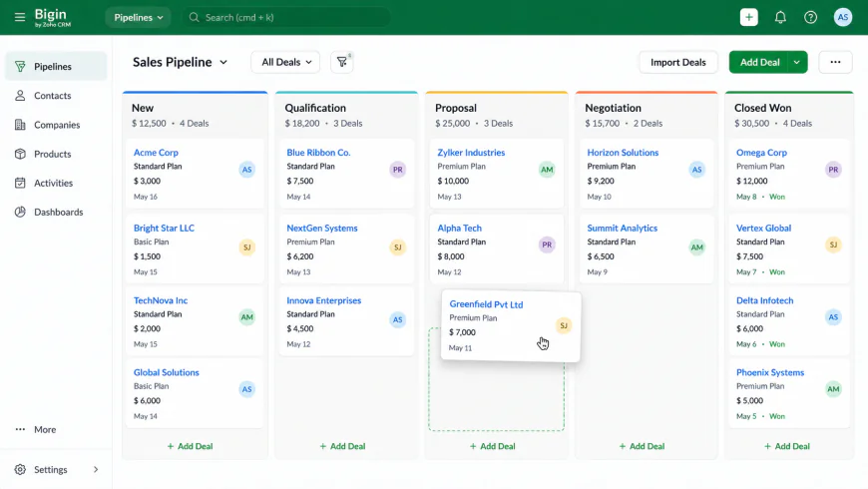Open Dashboards in the sidebar

[x=56, y=213]
